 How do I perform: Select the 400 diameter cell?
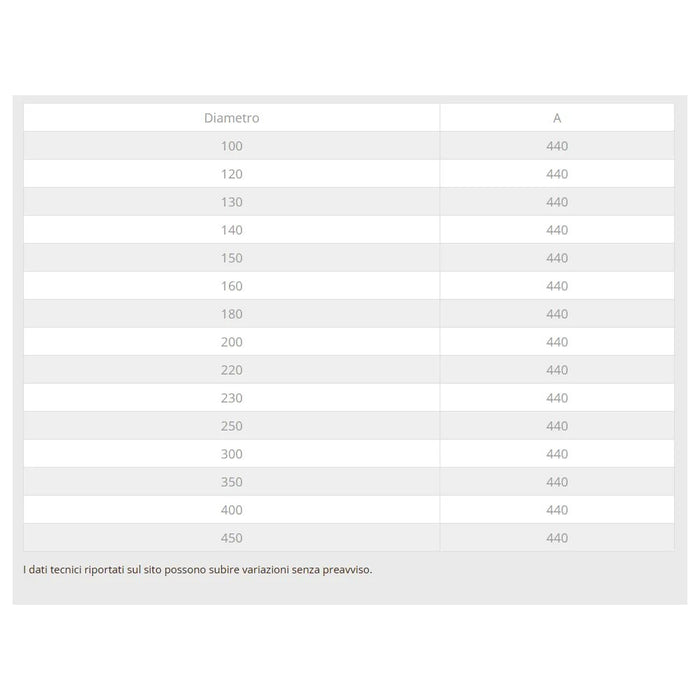click(x=231, y=510)
